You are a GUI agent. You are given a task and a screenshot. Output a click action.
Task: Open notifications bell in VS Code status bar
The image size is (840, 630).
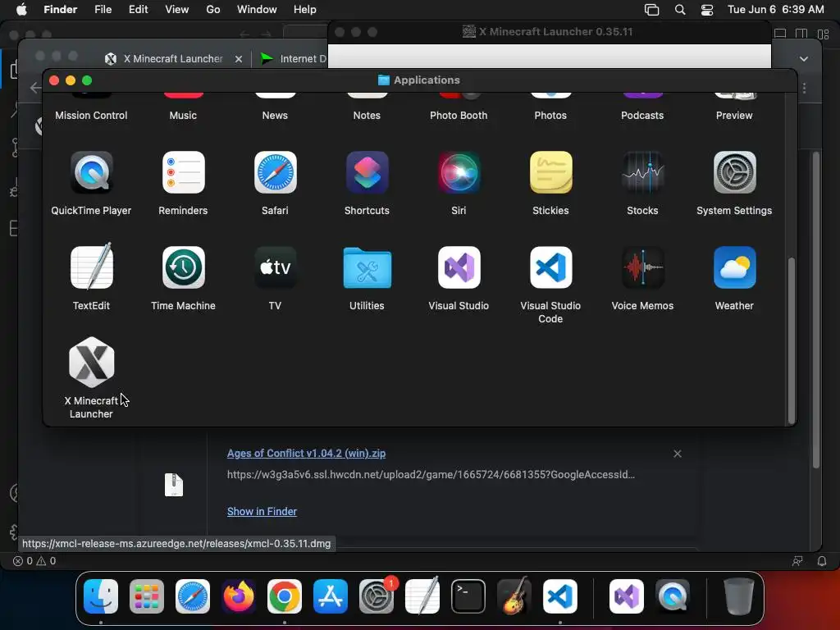[822, 561]
